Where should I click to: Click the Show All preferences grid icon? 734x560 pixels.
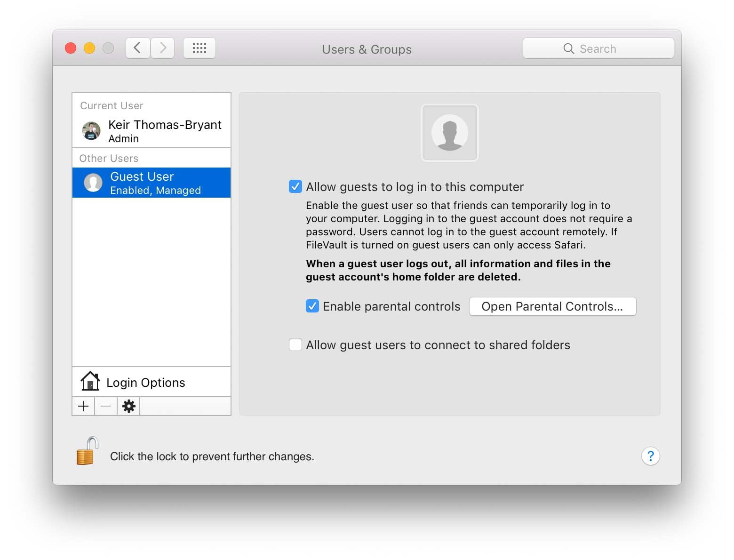(199, 48)
